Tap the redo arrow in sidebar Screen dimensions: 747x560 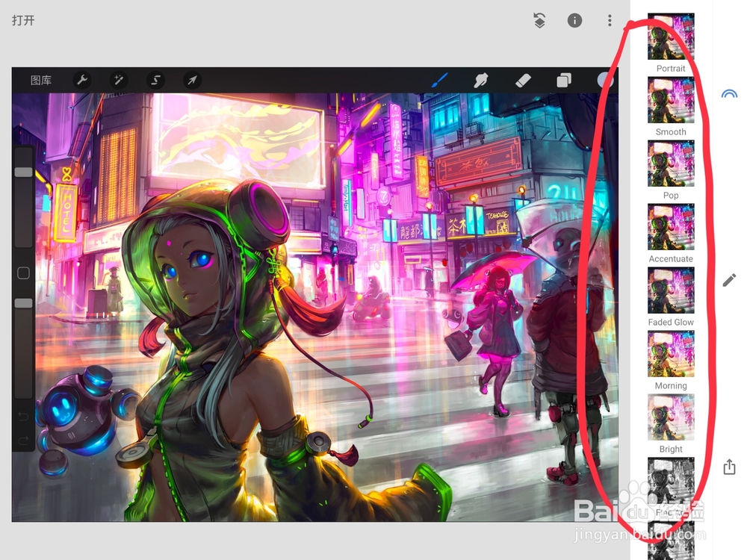(x=23, y=441)
